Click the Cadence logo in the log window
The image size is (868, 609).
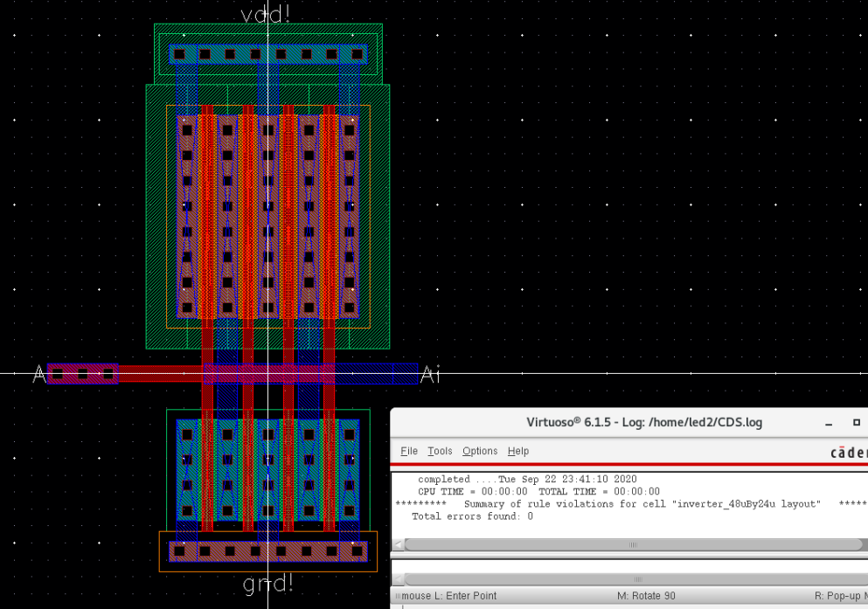(x=848, y=452)
